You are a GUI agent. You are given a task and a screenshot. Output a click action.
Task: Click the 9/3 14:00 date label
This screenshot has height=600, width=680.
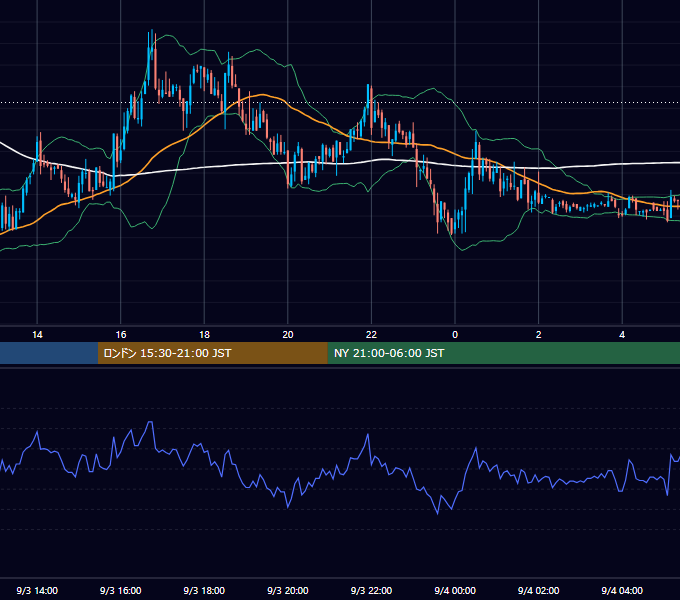(x=37, y=590)
